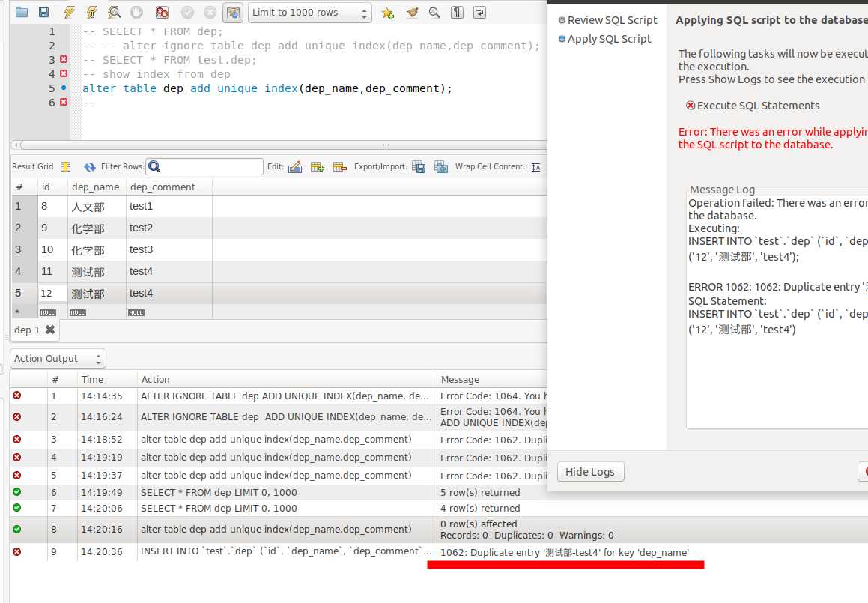The width and height of the screenshot is (868, 603).
Task: Click the Hide Logs button
Action: (590, 472)
